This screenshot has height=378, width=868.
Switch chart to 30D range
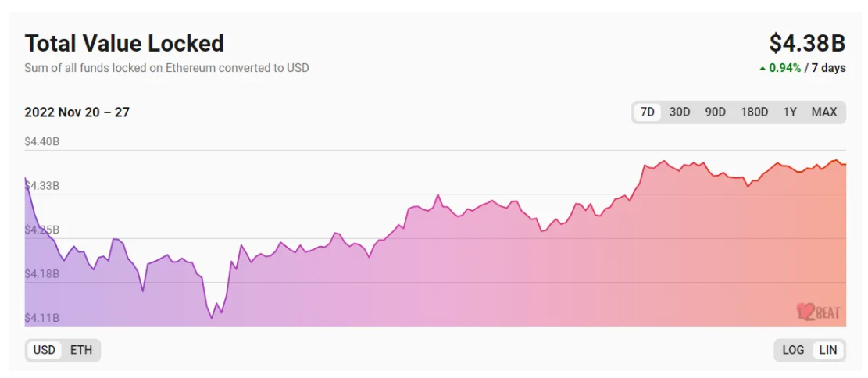[x=680, y=112]
